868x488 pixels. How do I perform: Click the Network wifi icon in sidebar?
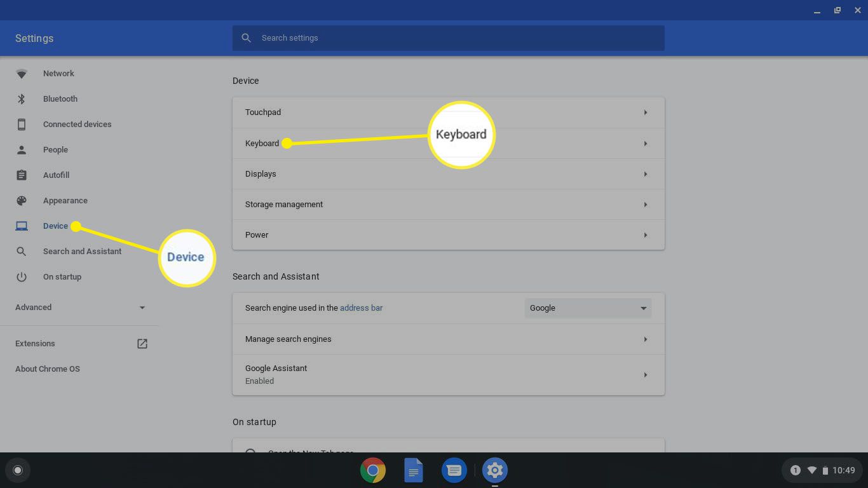click(x=22, y=74)
